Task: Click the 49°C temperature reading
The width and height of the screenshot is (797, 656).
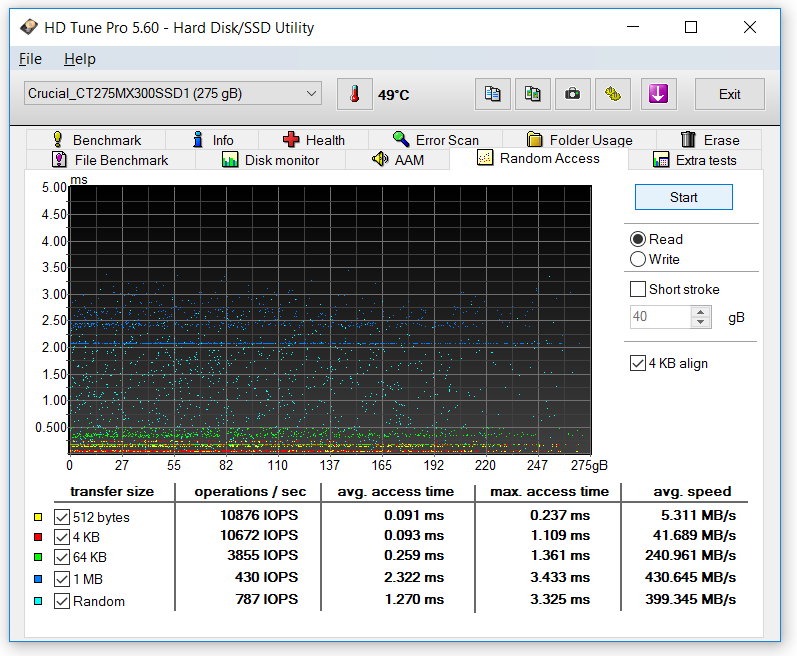Action: pos(393,95)
